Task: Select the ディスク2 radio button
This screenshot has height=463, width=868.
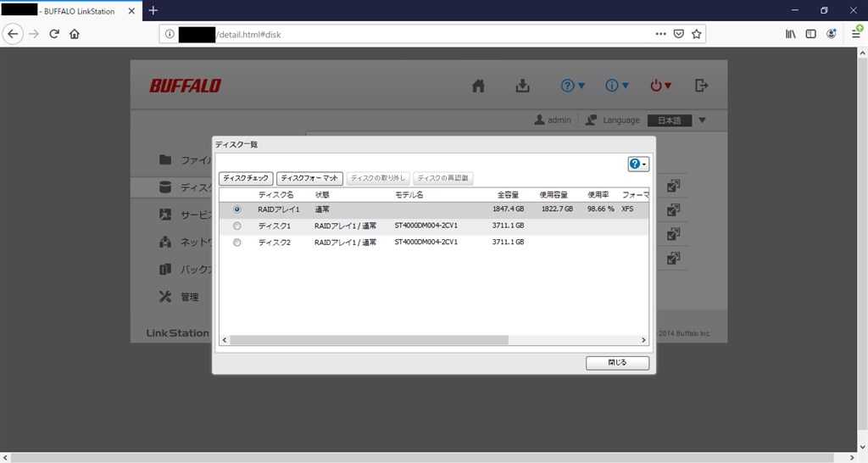Action: click(237, 243)
